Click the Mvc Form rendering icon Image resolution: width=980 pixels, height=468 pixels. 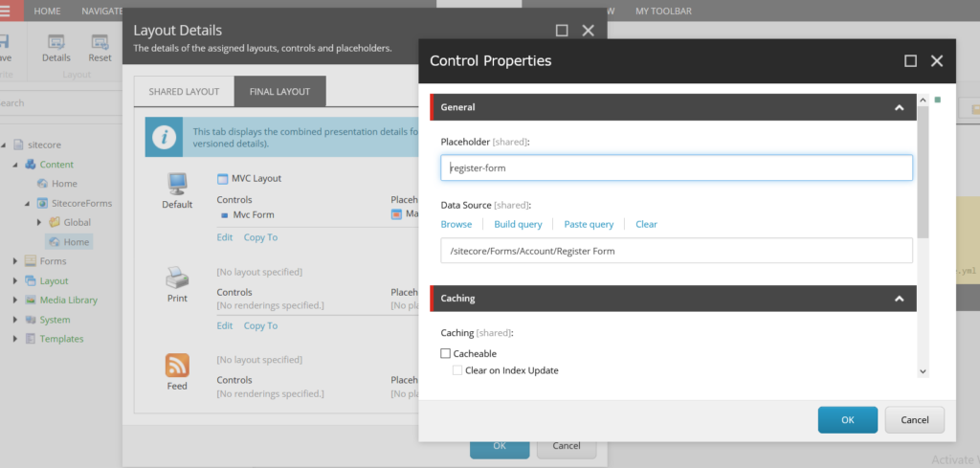pos(224,215)
